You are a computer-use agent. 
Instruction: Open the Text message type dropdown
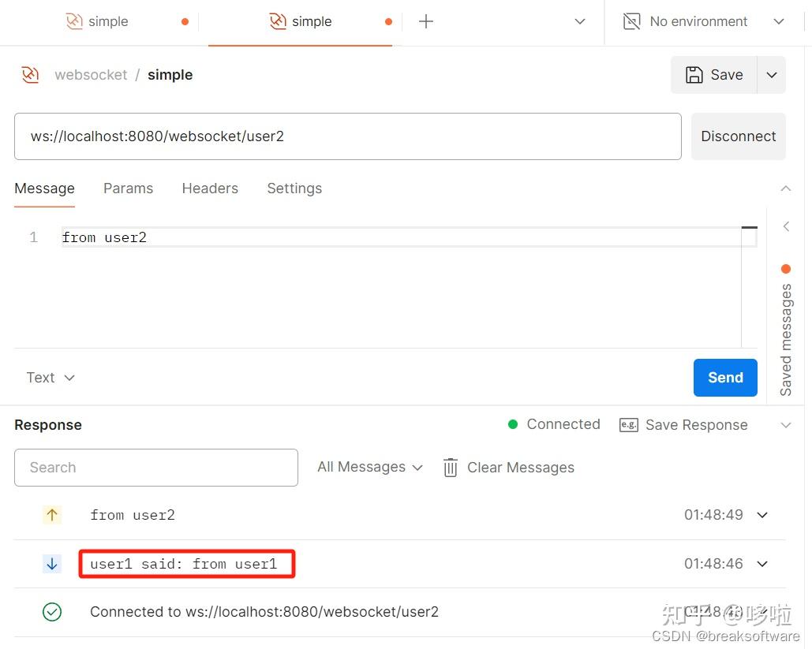50,377
